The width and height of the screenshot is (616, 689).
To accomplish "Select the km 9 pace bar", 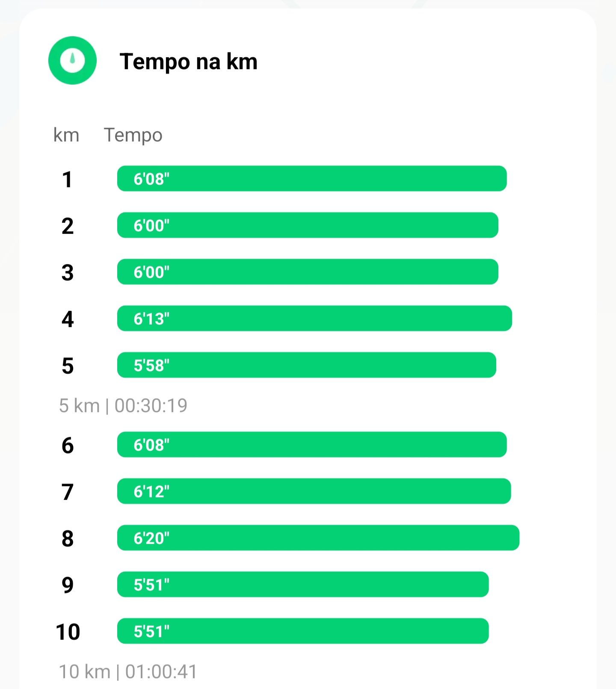I will coord(303,584).
